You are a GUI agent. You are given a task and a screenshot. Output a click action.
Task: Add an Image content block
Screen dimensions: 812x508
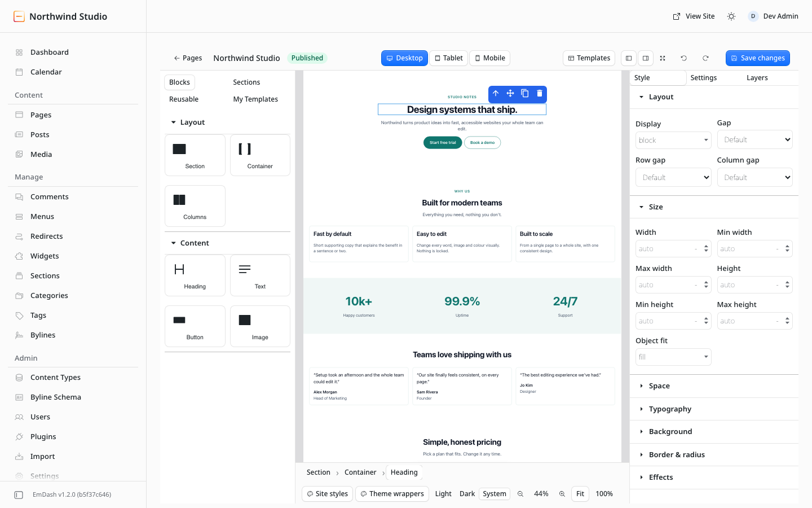click(260, 326)
